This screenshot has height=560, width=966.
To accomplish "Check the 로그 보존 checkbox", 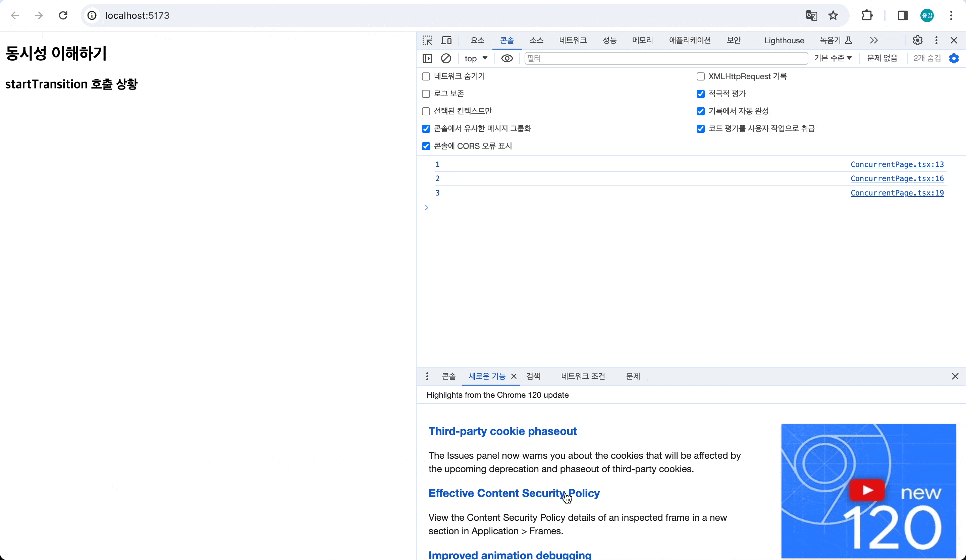I will (426, 94).
